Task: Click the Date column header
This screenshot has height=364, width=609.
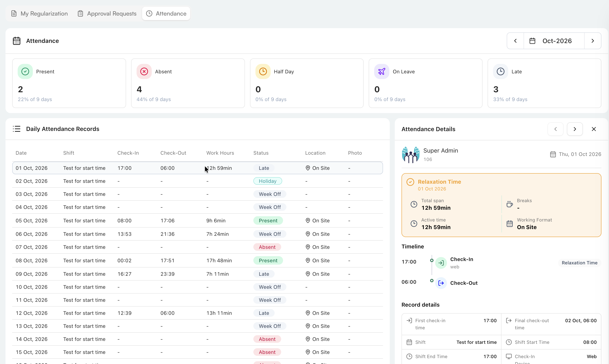Action: [21, 153]
